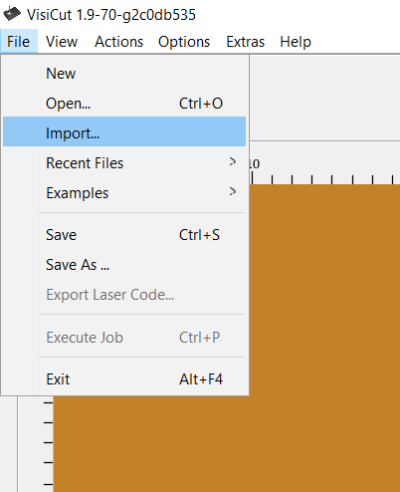Image resolution: width=400 pixels, height=492 pixels.
Task: Open the View menu
Action: click(x=62, y=42)
